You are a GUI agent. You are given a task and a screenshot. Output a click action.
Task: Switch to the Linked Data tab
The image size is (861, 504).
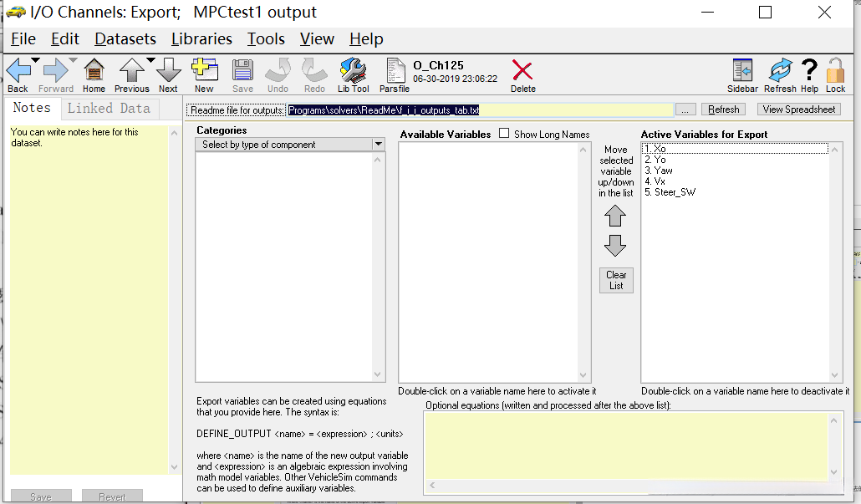(x=109, y=108)
